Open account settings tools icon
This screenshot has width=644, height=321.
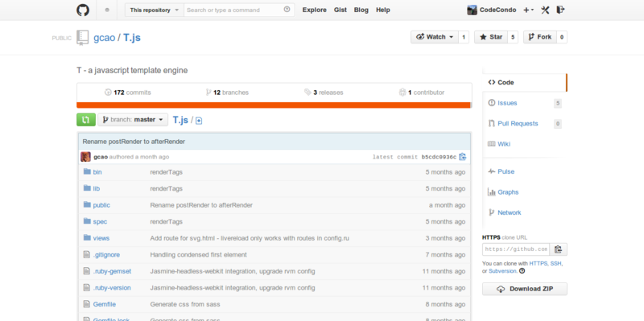[x=545, y=10]
